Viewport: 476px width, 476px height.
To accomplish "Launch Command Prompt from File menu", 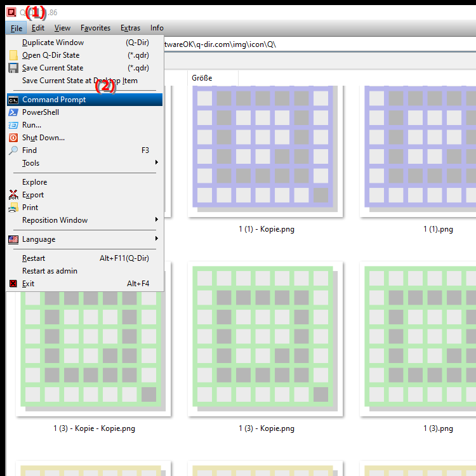I will pyautogui.click(x=84, y=100).
